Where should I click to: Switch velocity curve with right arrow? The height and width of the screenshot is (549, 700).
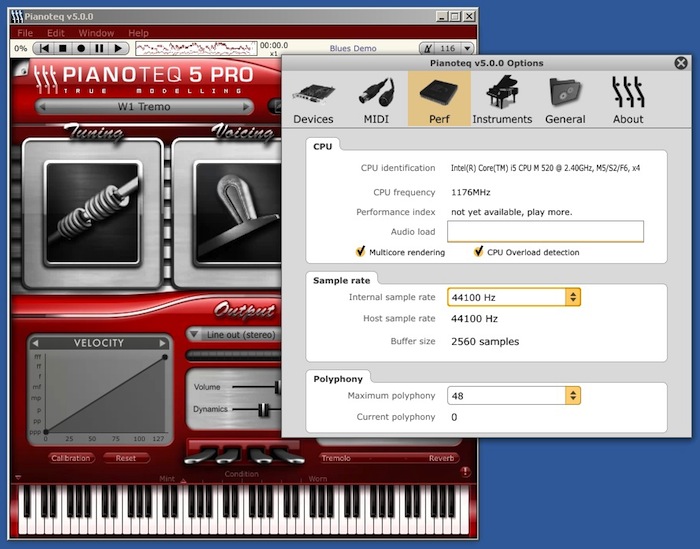tap(162, 343)
